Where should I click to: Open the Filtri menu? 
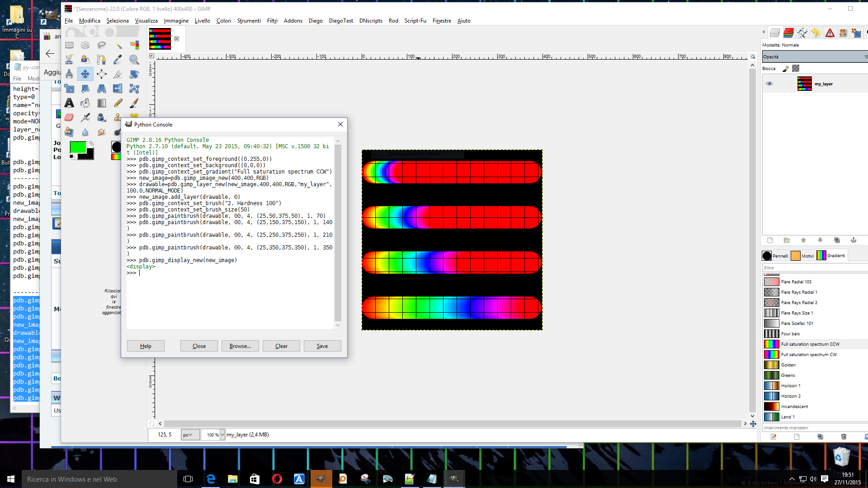pos(272,21)
